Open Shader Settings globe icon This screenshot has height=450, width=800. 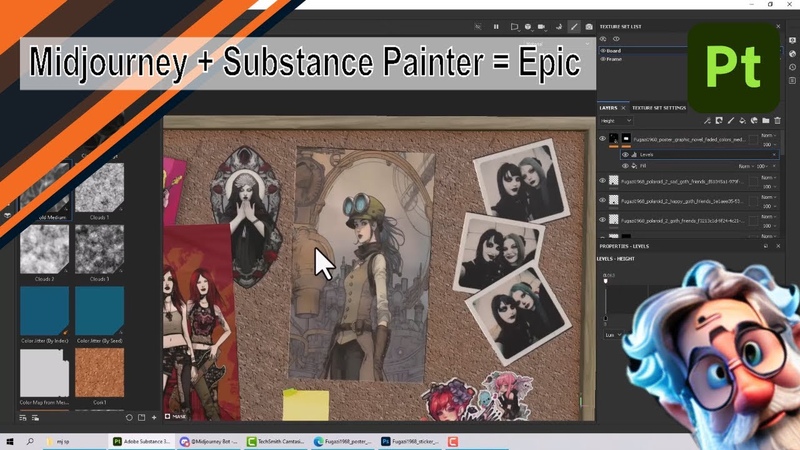click(x=792, y=54)
